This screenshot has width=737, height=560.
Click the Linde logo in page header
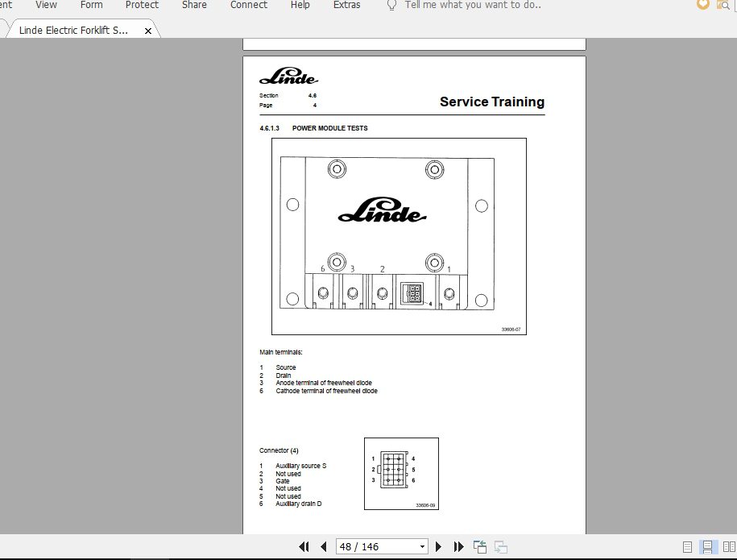[288, 76]
